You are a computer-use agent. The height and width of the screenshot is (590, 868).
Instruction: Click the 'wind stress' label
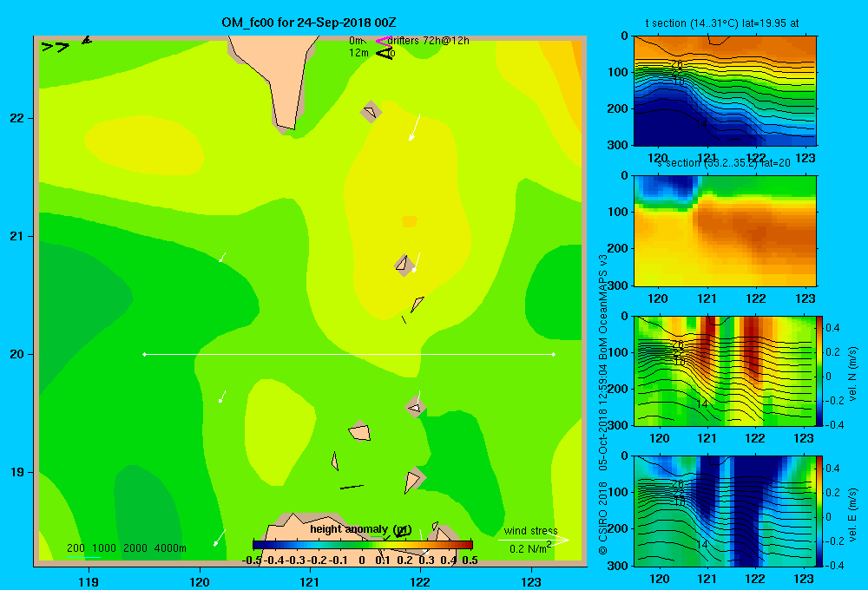pos(530,530)
